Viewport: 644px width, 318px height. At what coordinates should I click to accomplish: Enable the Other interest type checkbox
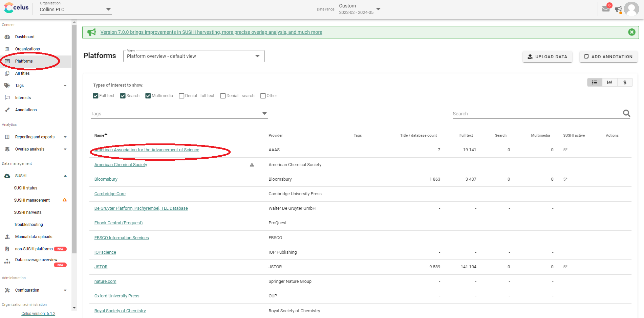click(x=263, y=96)
